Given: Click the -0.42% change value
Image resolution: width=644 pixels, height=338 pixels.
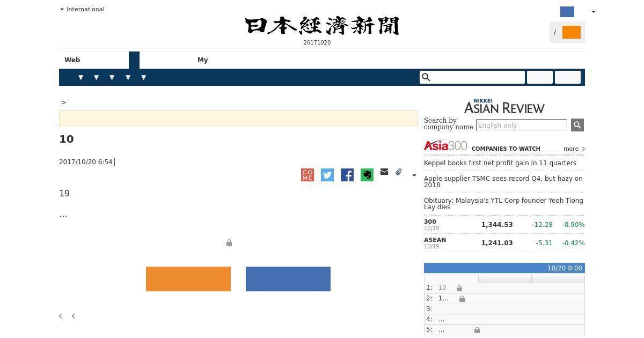Looking at the screenshot, I should click(573, 243).
